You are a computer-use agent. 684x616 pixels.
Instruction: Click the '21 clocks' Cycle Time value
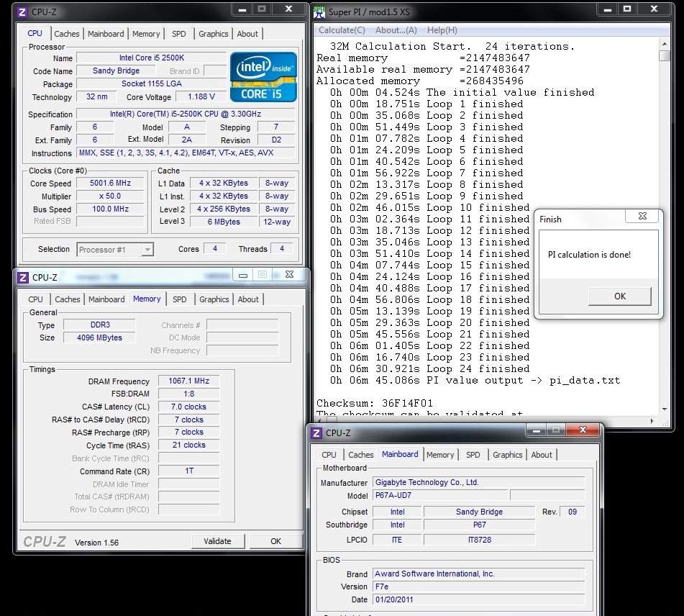coord(189,445)
